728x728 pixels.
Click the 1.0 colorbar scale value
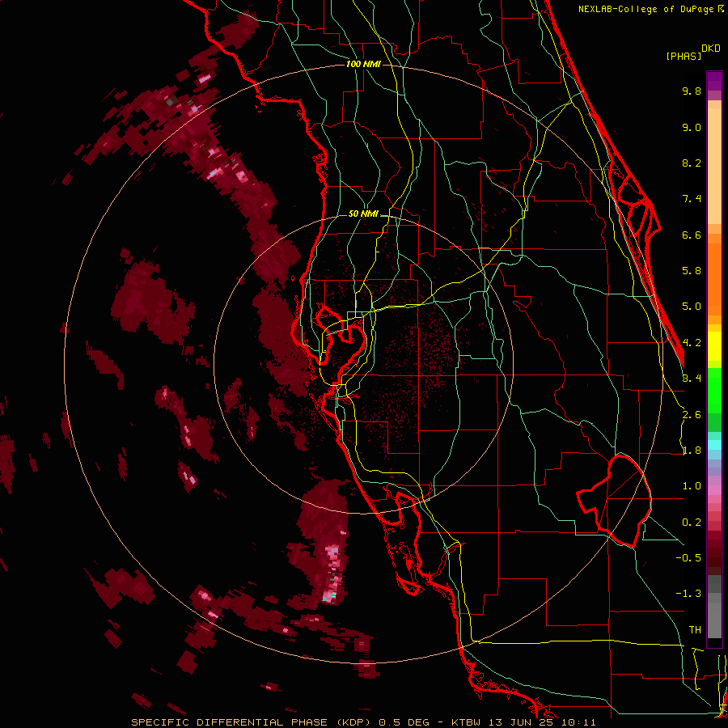[x=692, y=486]
